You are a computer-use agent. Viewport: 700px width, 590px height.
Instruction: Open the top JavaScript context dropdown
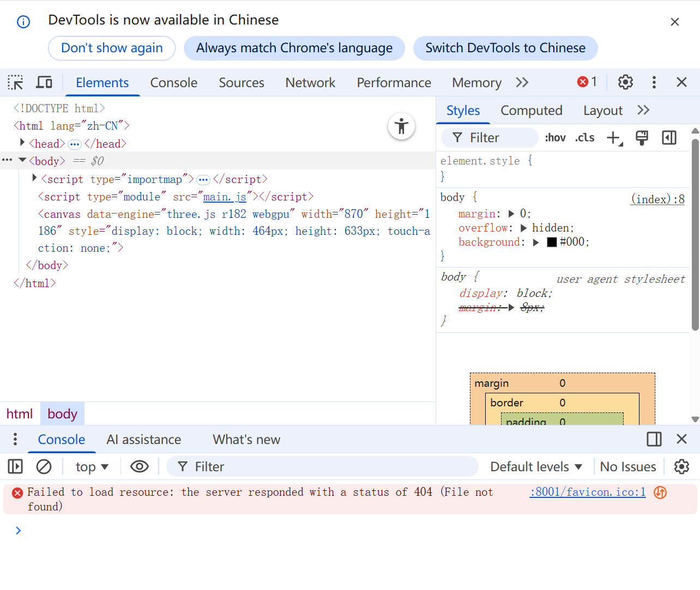pyautogui.click(x=92, y=467)
